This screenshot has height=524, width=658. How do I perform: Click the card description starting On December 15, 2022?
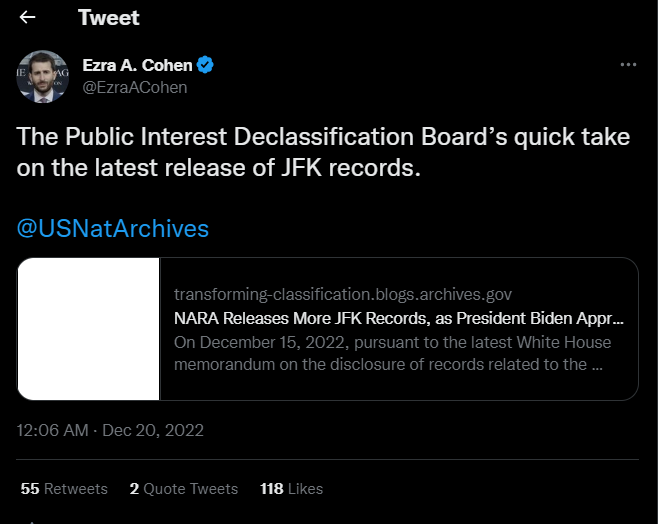(392, 353)
